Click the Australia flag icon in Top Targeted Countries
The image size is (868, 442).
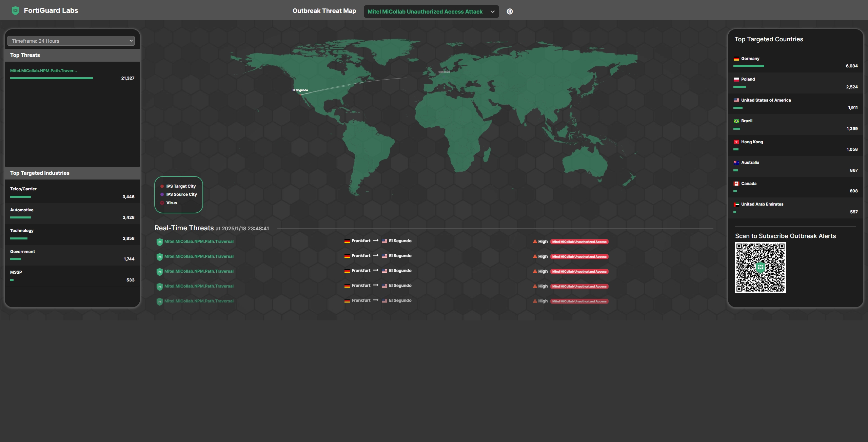pyautogui.click(x=736, y=163)
